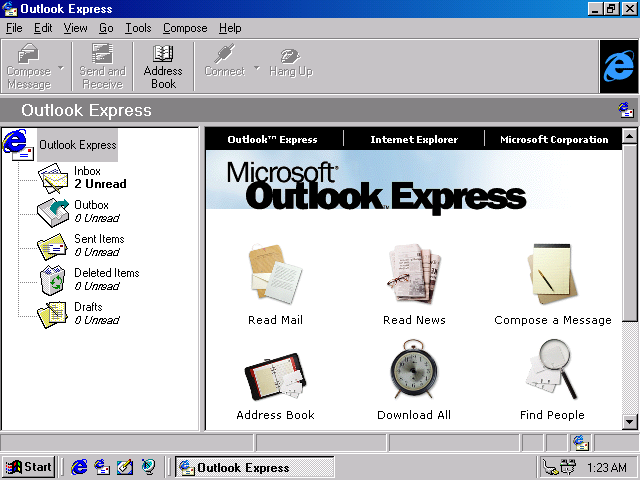The width and height of the screenshot is (640, 480).
Task: Click the vertical scrollbar thumb in start page
Action: [x=630, y=232]
